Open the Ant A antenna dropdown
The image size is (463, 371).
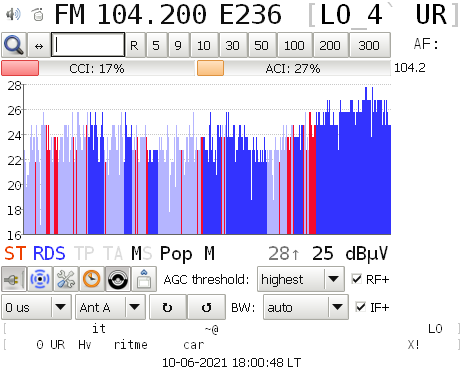point(110,307)
